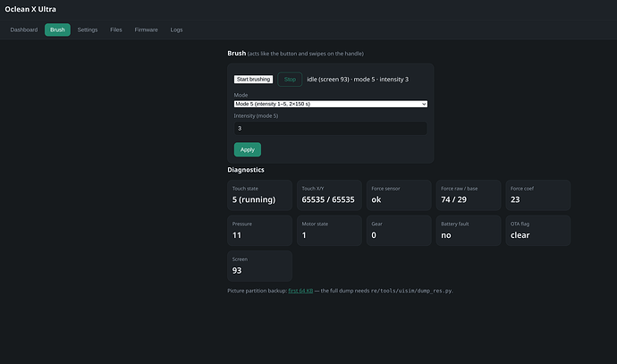The width and height of the screenshot is (617, 364).
Task: Select the Touch X/Y value 65535 / 65535
Action: tap(328, 199)
